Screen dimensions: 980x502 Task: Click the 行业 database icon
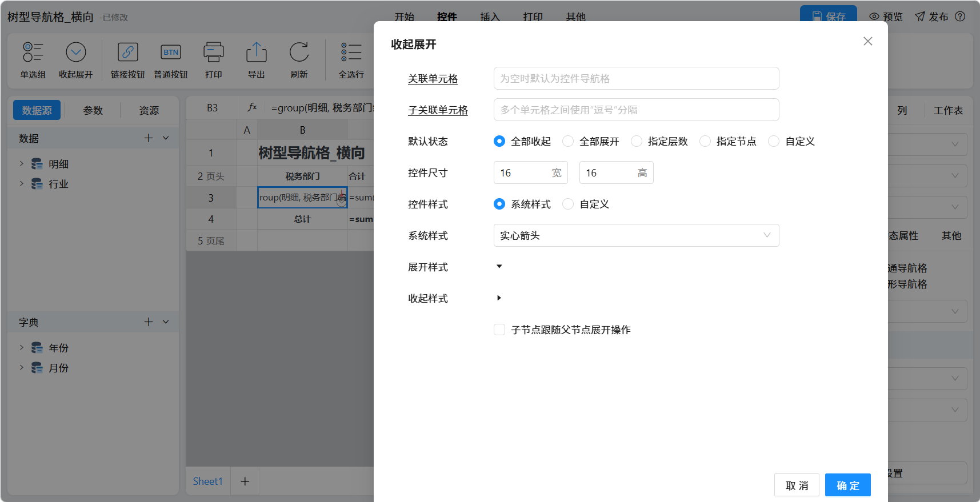37,184
